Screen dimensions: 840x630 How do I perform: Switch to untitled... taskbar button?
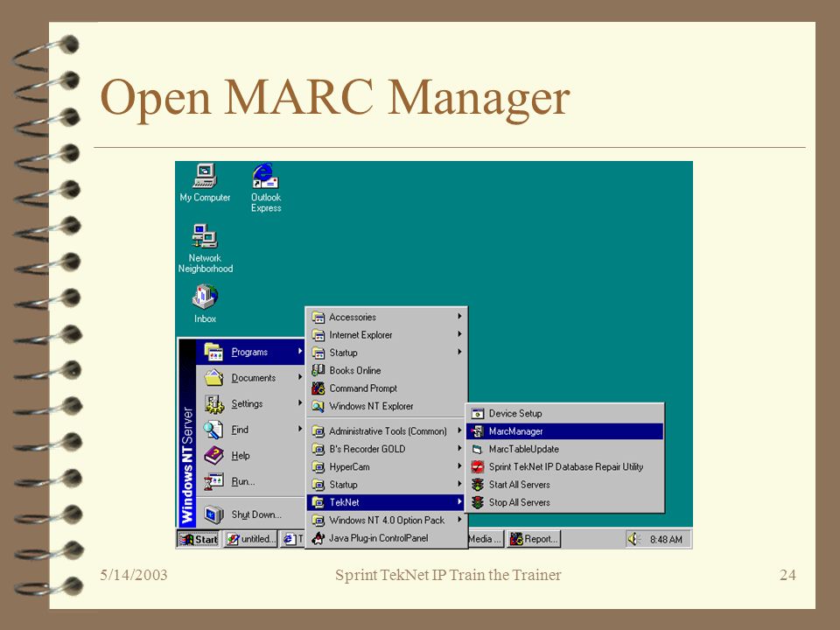(x=250, y=539)
